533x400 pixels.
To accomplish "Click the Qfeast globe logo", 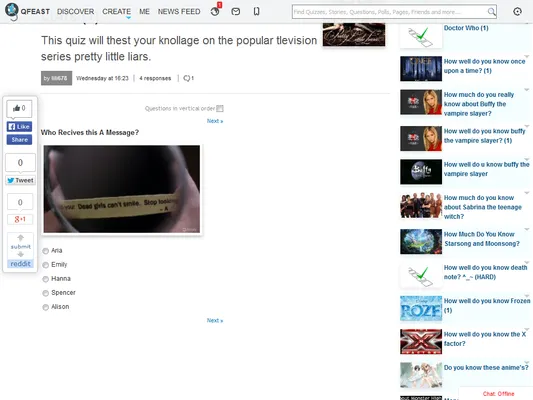I will tap(12, 10).
